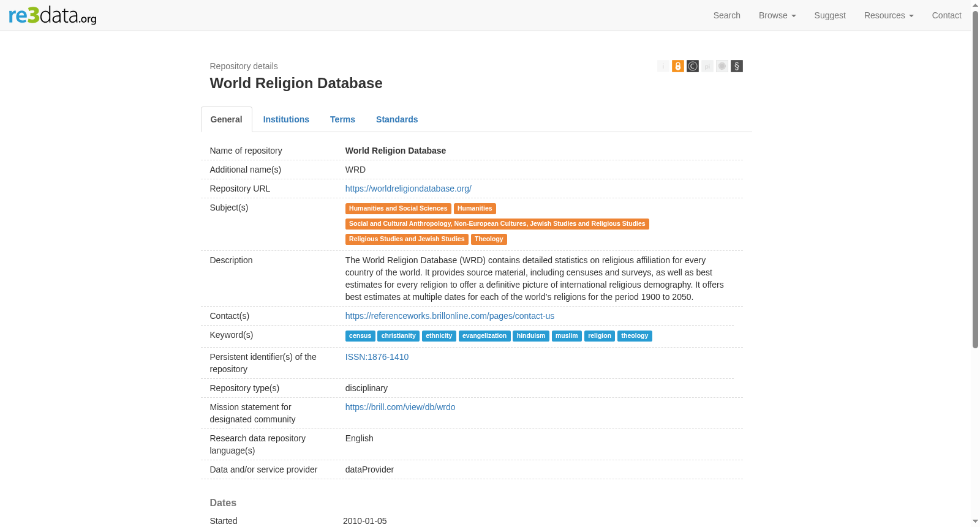
Task: Click the provider value 'dataProvider'
Action: 369,469
